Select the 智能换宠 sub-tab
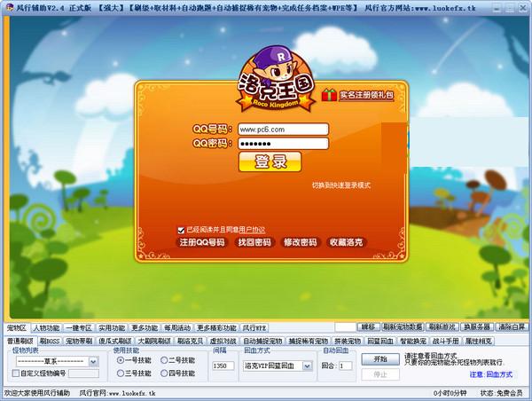The image size is (532, 401). click(412, 342)
